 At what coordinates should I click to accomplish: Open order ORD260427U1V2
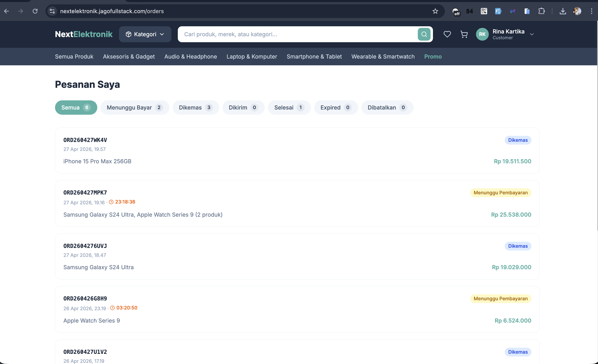297,352
